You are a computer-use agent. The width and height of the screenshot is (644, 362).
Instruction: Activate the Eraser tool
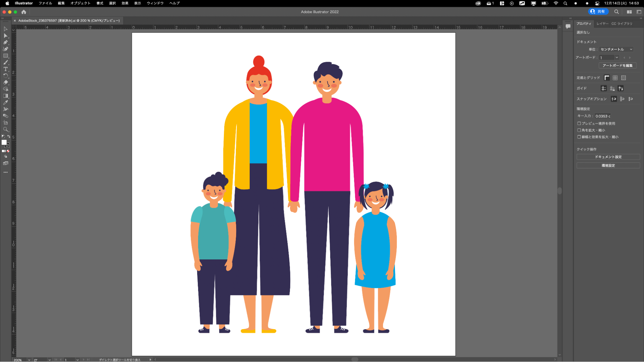(5, 82)
